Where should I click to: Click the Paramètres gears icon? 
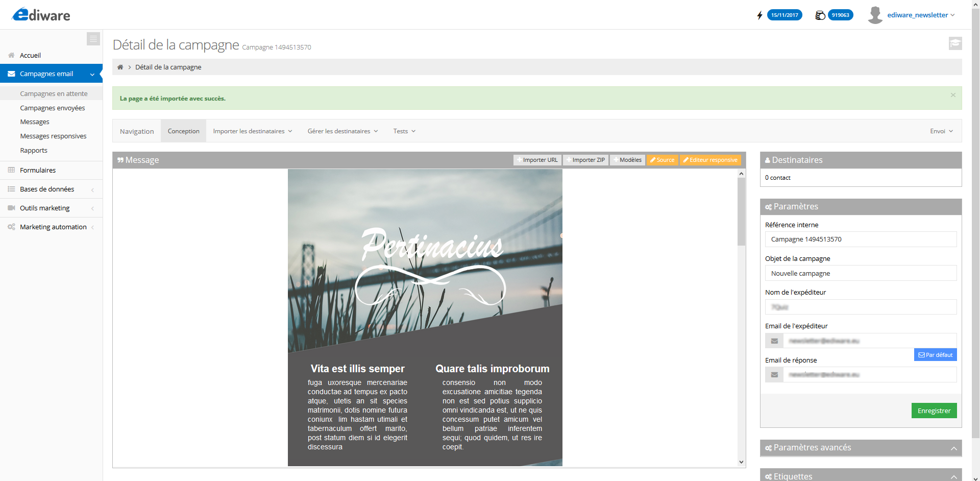768,207
